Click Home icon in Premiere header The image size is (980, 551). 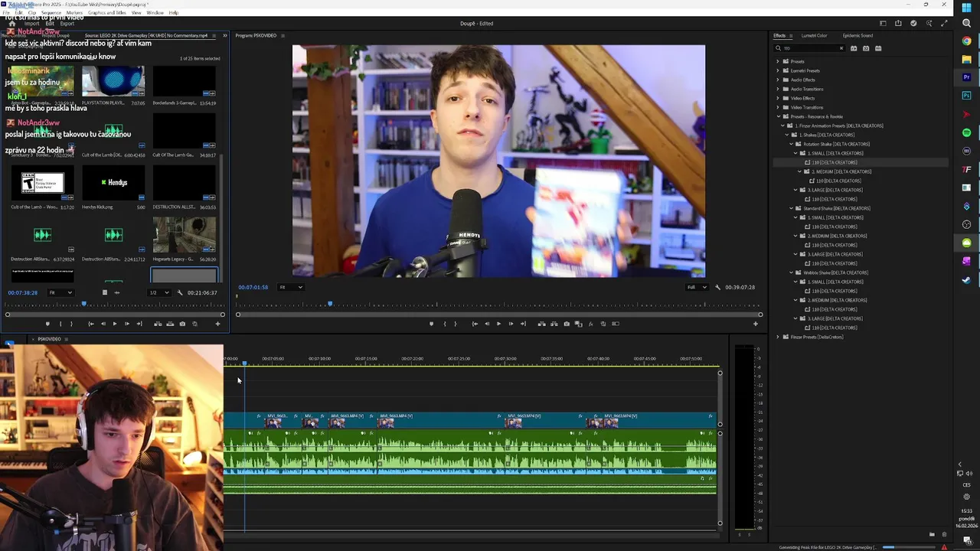tap(11, 24)
